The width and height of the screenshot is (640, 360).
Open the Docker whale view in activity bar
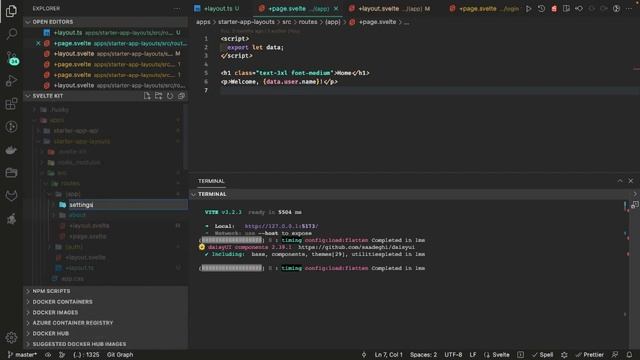(11, 150)
